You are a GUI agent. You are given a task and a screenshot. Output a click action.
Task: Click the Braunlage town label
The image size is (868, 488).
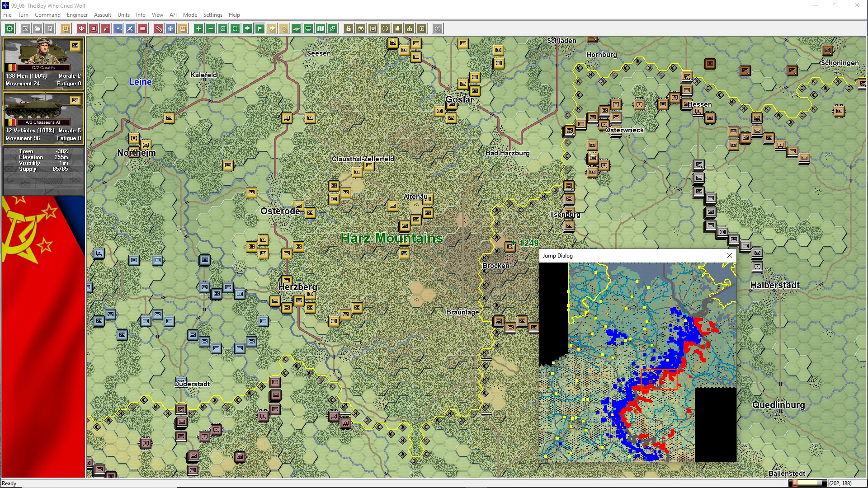point(462,312)
